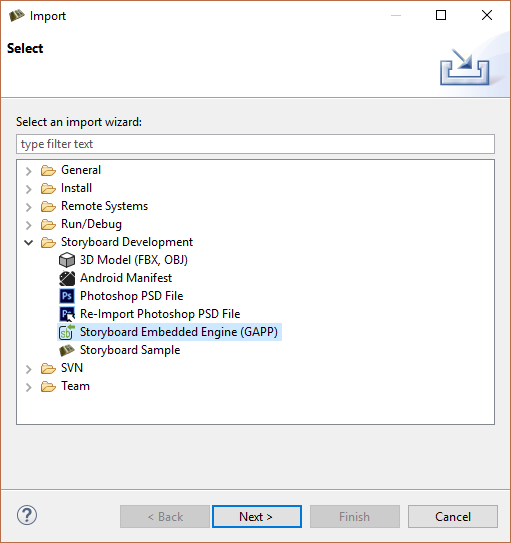Select the Storyboard Sample wizard entry
The height and width of the screenshot is (543, 511).
click(x=120, y=350)
